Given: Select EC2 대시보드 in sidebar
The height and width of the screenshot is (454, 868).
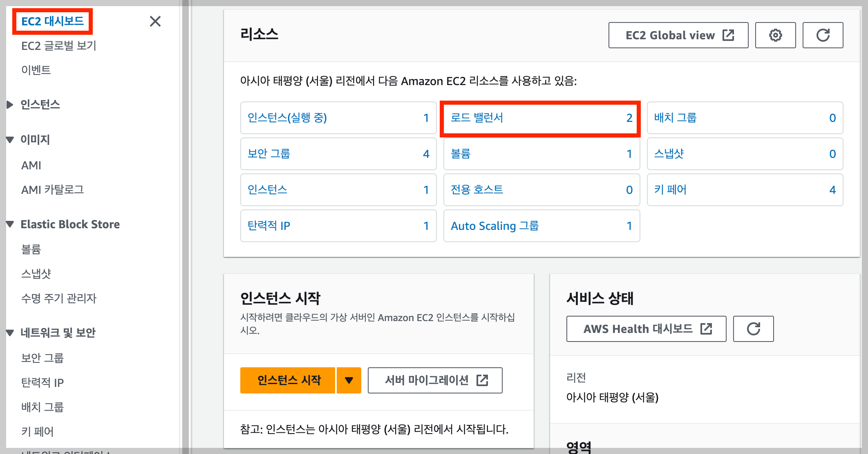Looking at the screenshot, I should click(x=52, y=21).
